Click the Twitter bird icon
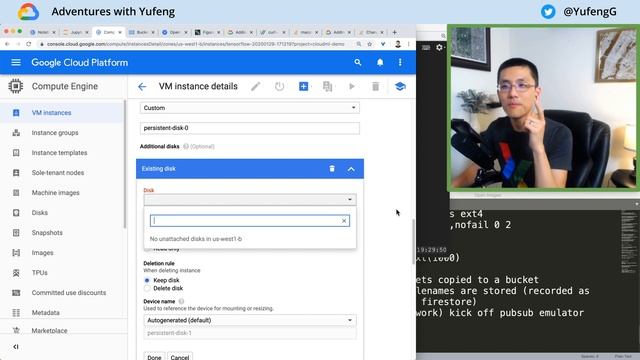This screenshot has height=360, width=640. [x=548, y=11]
